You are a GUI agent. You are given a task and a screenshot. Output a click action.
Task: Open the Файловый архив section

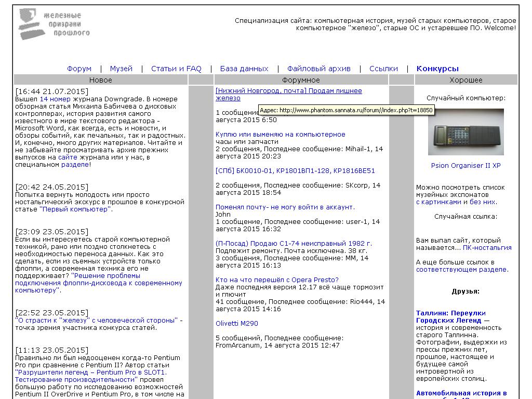tap(318, 69)
